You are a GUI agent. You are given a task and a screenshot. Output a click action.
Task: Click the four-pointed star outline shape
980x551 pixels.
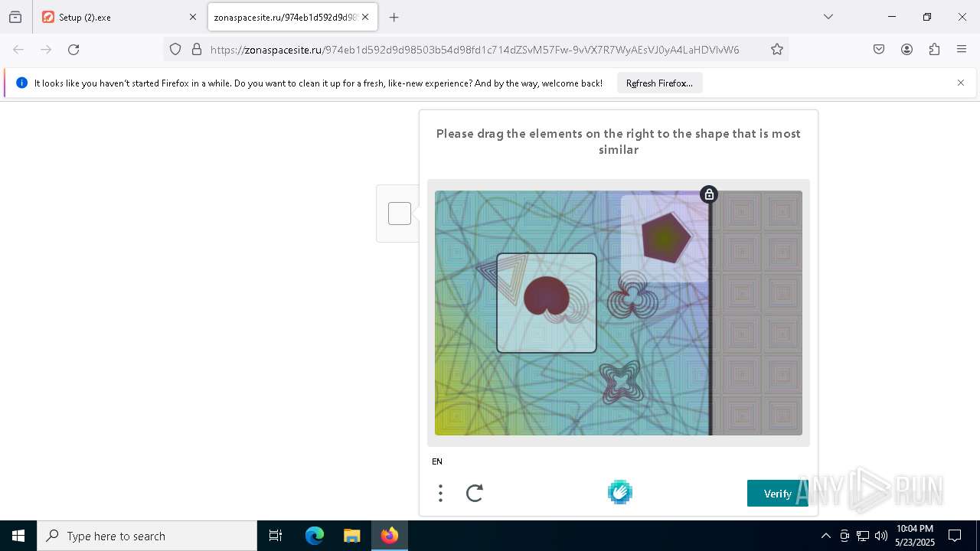coord(620,382)
